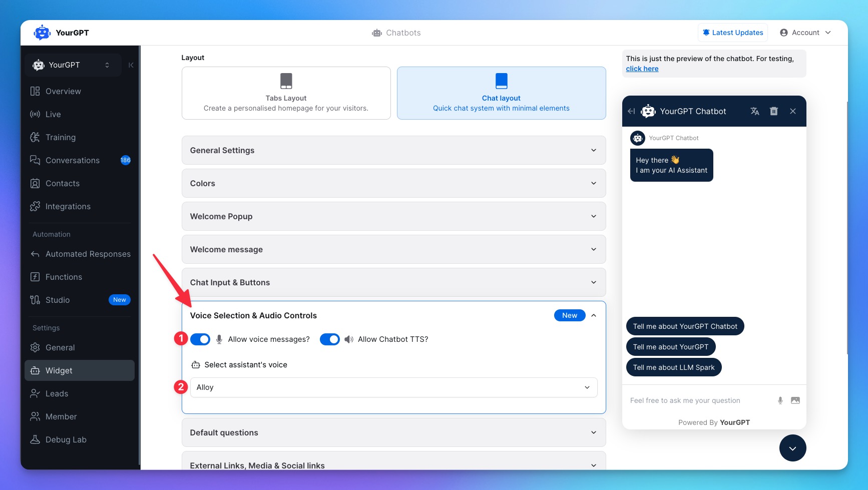The height and width of the screenshot is (490, 868).
Task: Click the chatbot preview back arrow icon
Action: click(631, 111)
